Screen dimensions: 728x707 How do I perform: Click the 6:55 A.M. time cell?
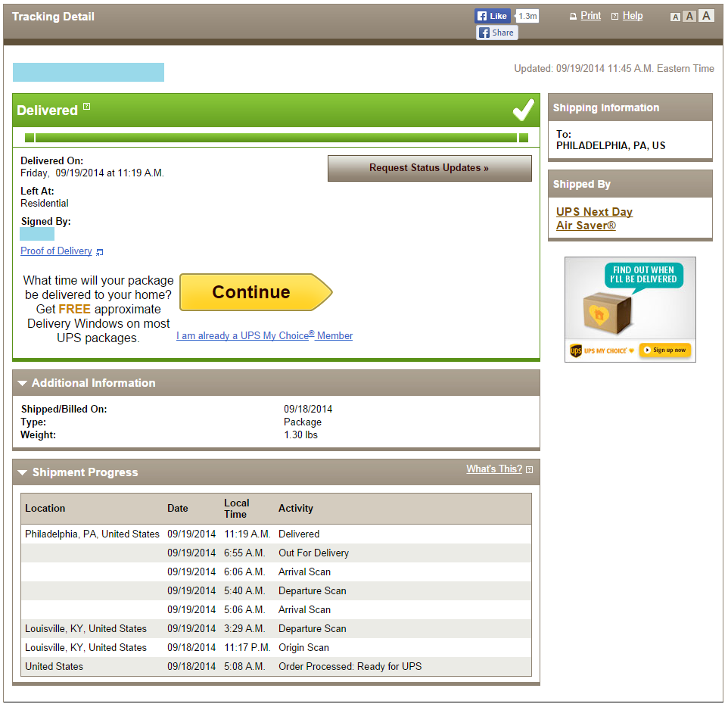pyautogui.click(x=244, y=553)
